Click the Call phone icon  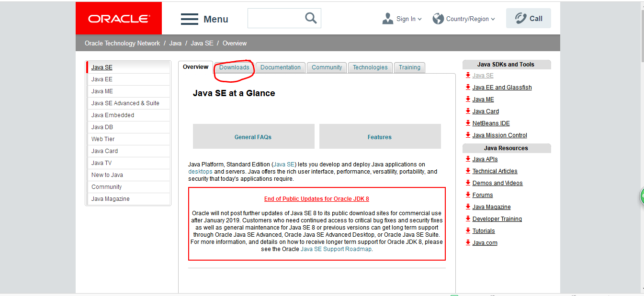click(x=520, y=19)
